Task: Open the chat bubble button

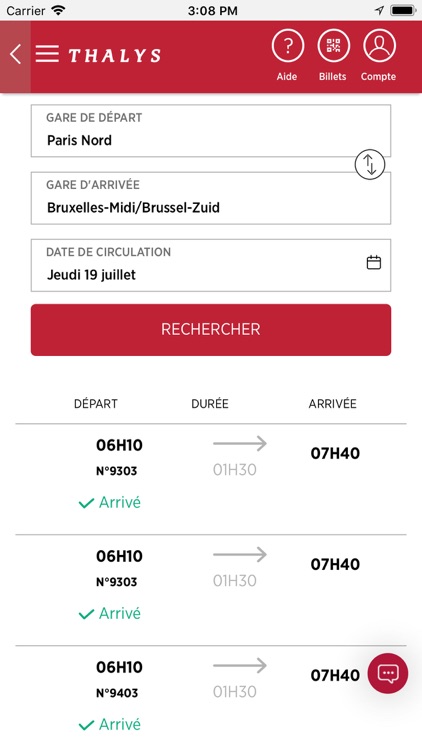Action: [x=388, y=673]
